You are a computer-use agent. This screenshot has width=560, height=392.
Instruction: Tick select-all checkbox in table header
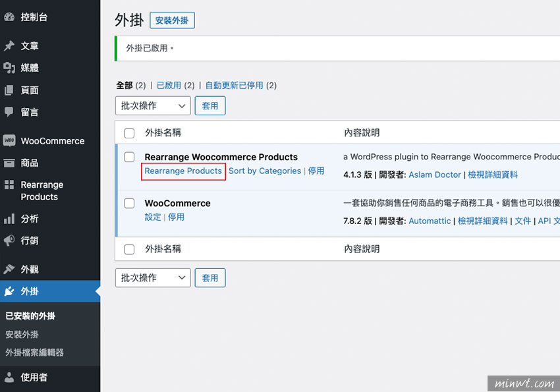pos(129,133)
